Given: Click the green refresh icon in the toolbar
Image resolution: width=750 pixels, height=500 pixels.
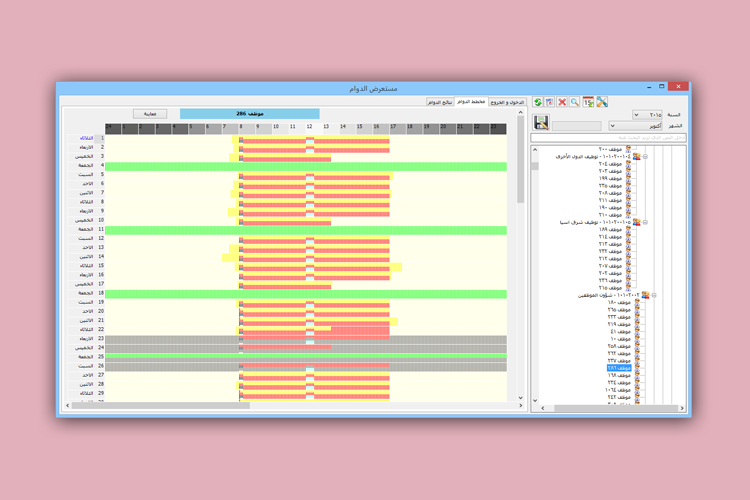Looking at the screenshot, I should [538, 102].
